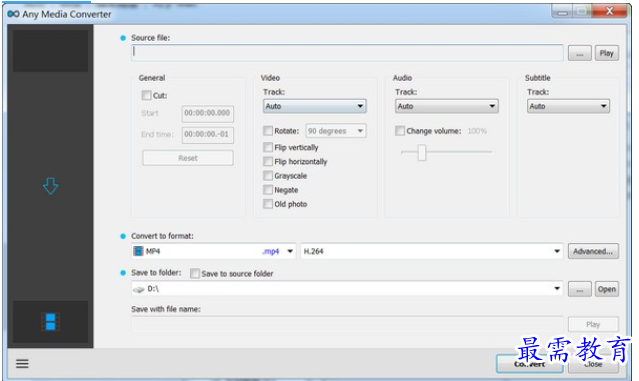Enable the Change volume checkbox
The width and height of the screenshot is (639, 381).
click(400, 131)
